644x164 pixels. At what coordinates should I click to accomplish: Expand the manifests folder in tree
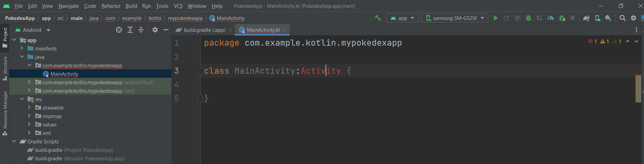pyautogui.click(x=22, y=48)
